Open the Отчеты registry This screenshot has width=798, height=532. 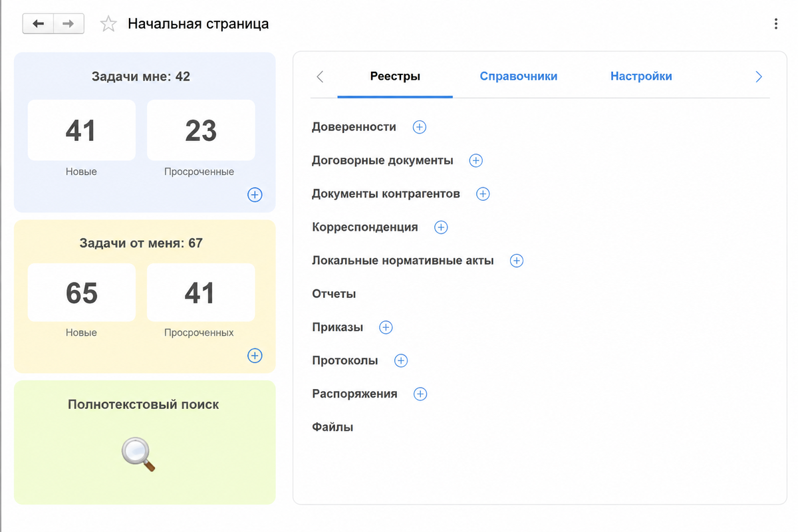(334, 294)
